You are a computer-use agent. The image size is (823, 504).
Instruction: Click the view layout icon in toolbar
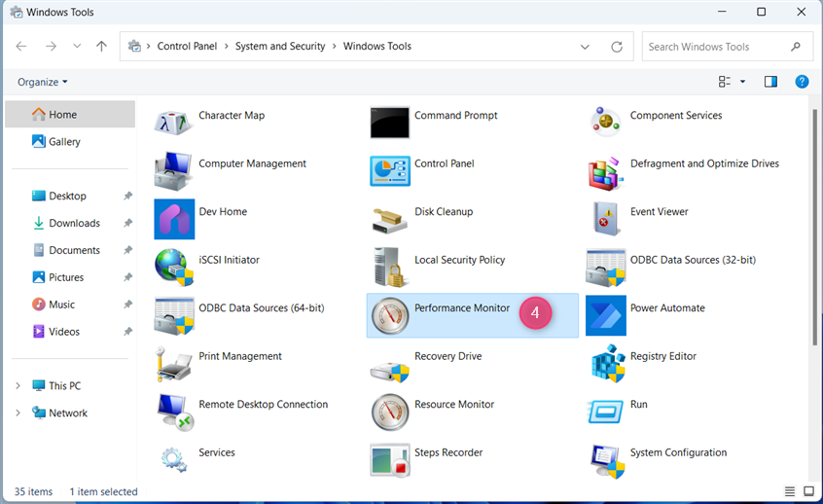click(725, 82)
